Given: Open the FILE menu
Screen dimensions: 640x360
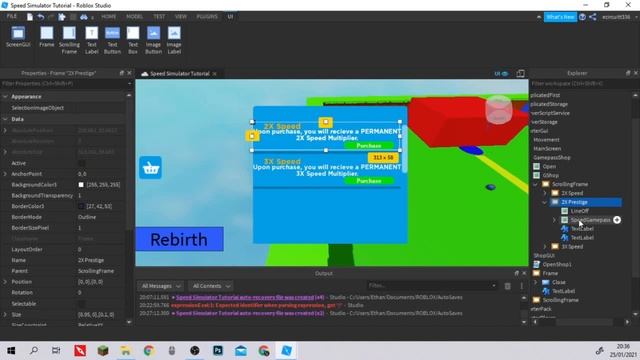Looking at the screenshot, I should coord(11,16).
